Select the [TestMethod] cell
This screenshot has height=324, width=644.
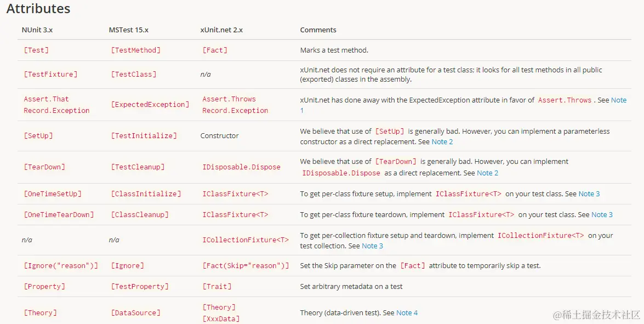135,50
